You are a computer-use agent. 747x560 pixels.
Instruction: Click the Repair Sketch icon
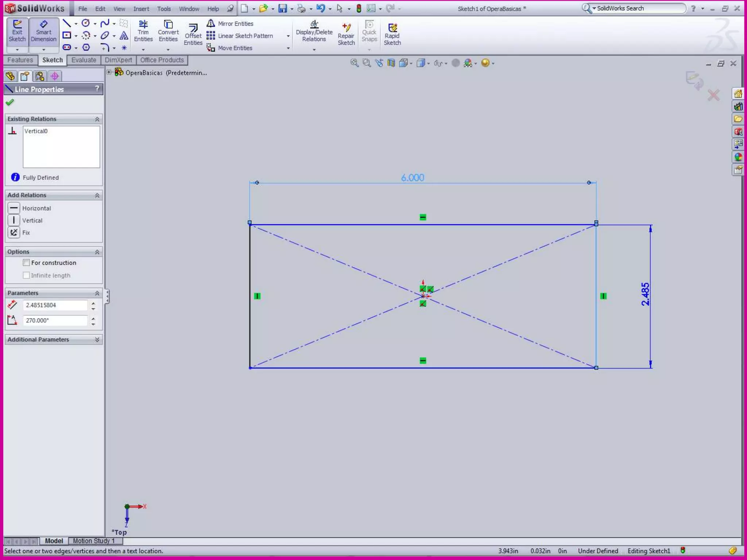(346, 34)
